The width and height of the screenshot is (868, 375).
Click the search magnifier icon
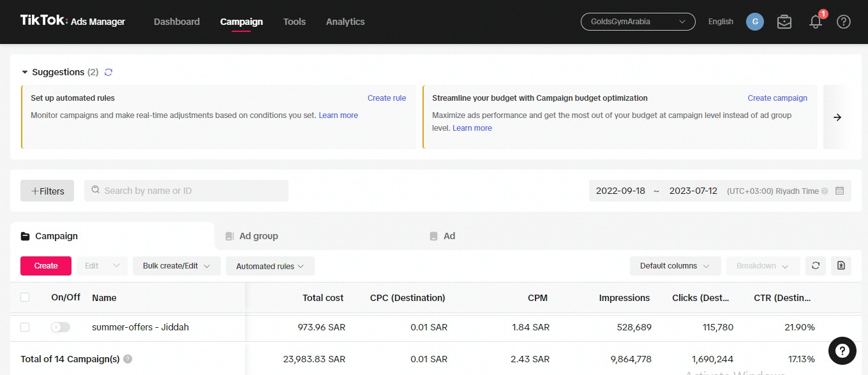pos(96,190)
